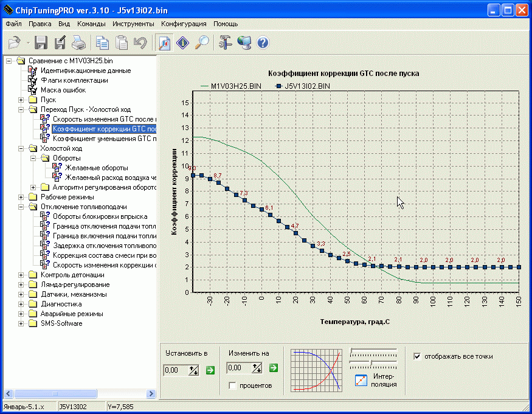The height and width of the screenshot is (414, 532).
Task: Open settings with the tools hammer icon
Action: click(226, 43)
